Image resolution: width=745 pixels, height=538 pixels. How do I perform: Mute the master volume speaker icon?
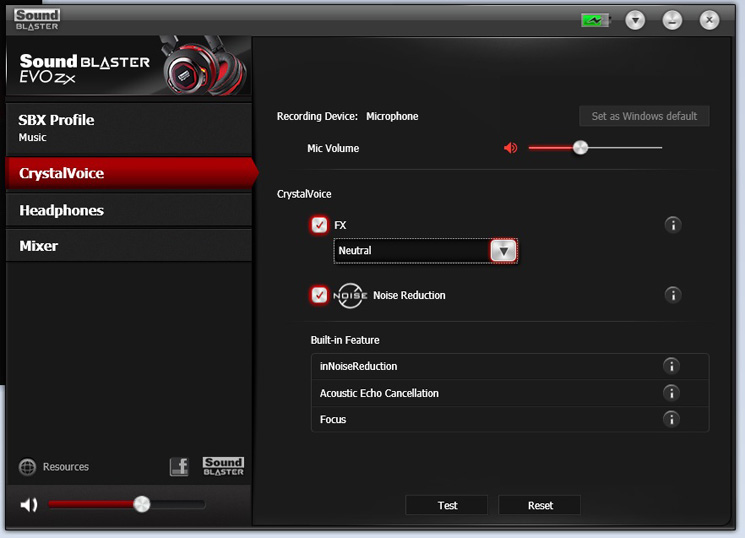click(x=29, y=505)
